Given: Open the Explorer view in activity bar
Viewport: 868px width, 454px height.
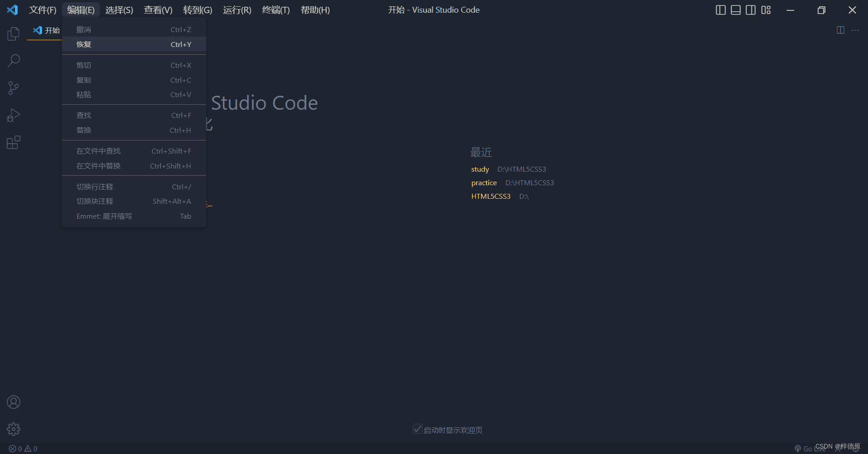Looking at the screenshot, I should [14, 34].
